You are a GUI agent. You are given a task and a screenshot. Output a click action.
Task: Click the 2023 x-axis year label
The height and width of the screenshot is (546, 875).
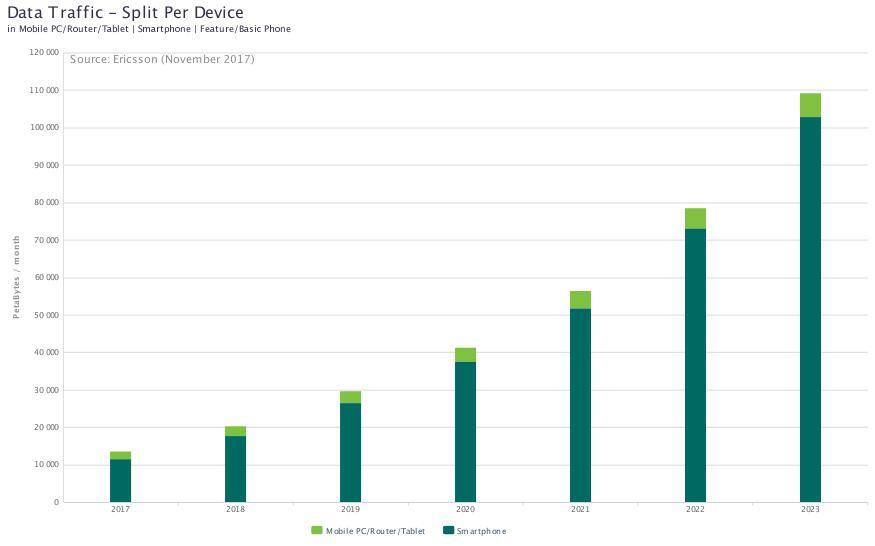[810, 510]
